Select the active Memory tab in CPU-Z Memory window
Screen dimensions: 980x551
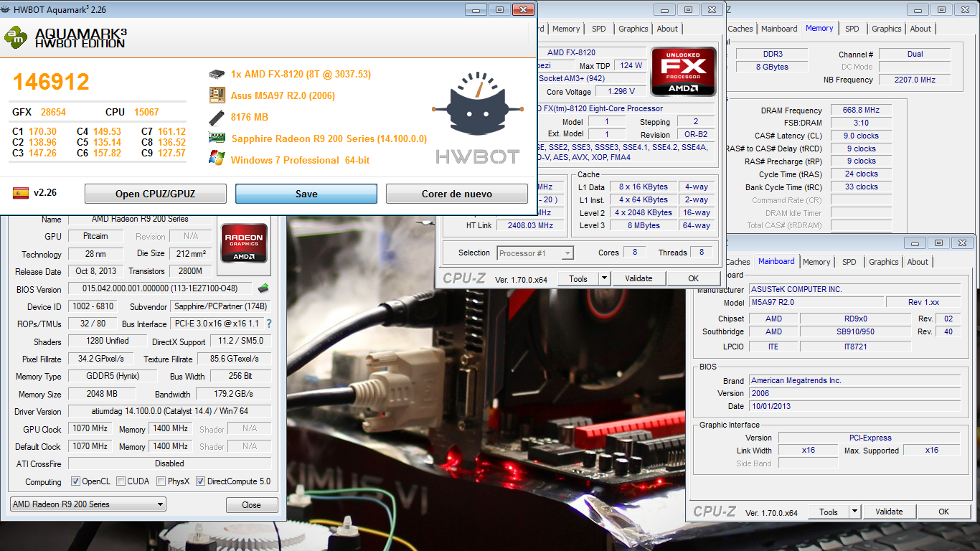[819, 28]
